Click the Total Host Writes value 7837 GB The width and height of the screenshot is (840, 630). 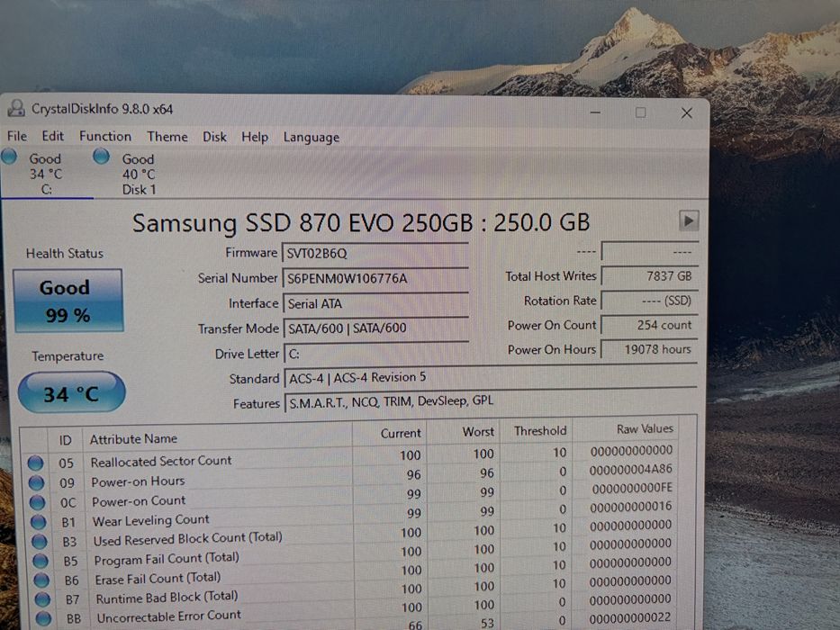pyautogui.click(x=649, y=276)
